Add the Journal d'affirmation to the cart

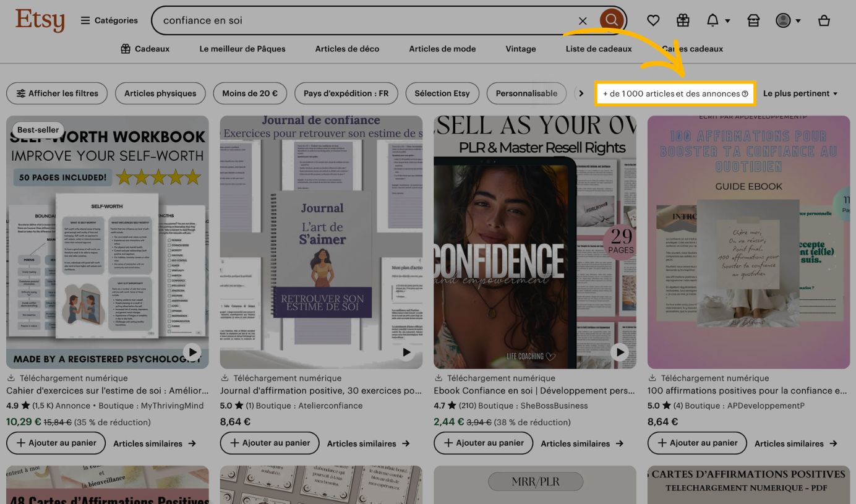point(269,443)
